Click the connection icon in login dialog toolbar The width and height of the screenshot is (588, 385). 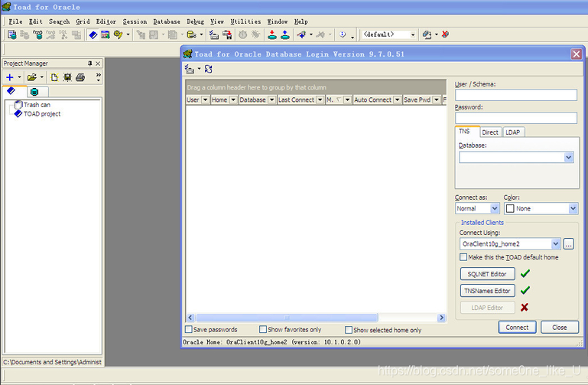click(190, 69)
